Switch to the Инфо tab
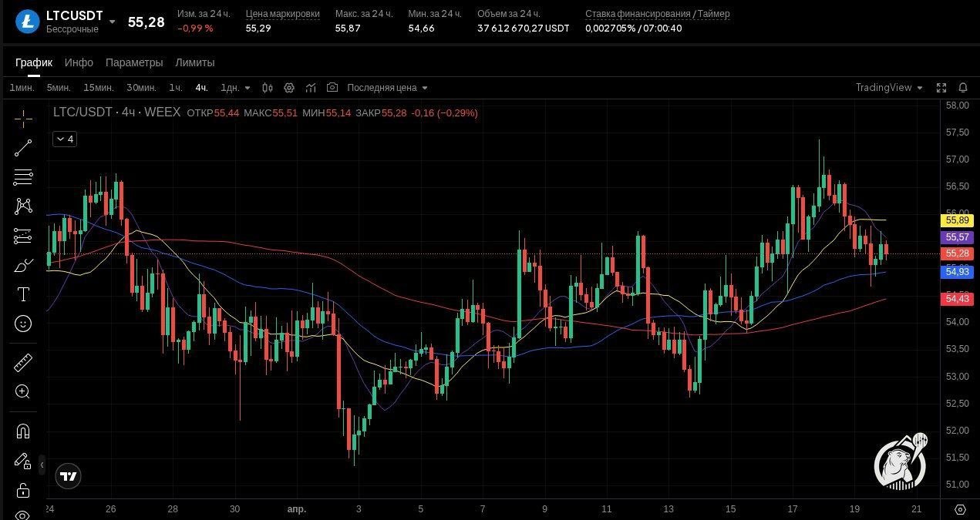Viewport: 980px width, 520px height. point(79,62)
